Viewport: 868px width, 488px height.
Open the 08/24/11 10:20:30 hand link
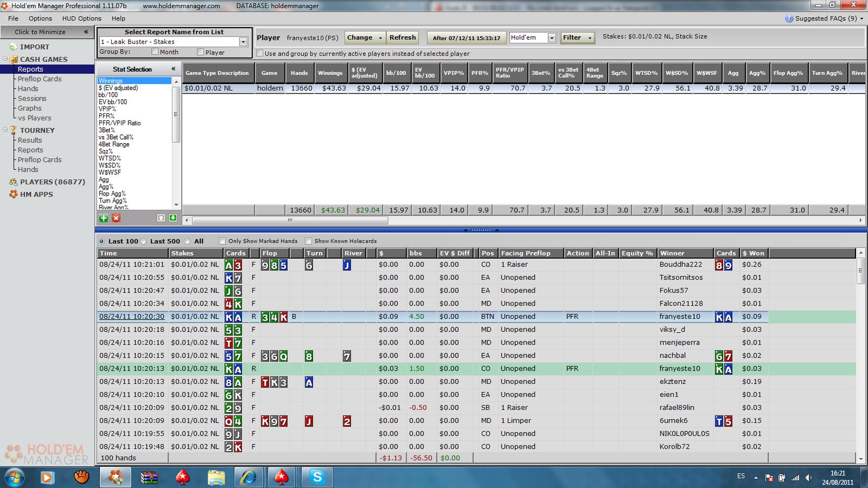click(x=131, y=316)
